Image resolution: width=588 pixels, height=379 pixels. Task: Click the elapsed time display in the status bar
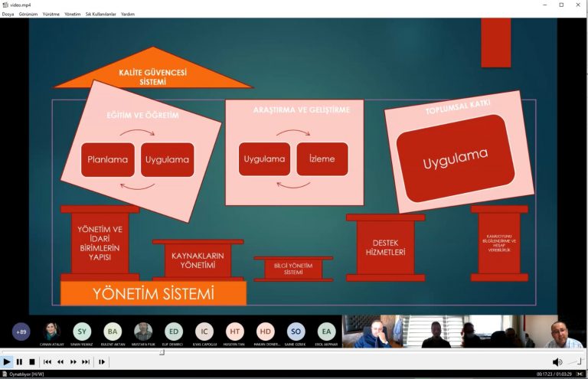544,374
